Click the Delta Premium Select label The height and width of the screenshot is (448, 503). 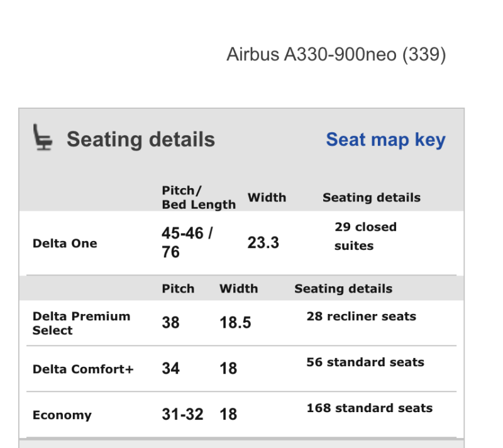point(81,323)
